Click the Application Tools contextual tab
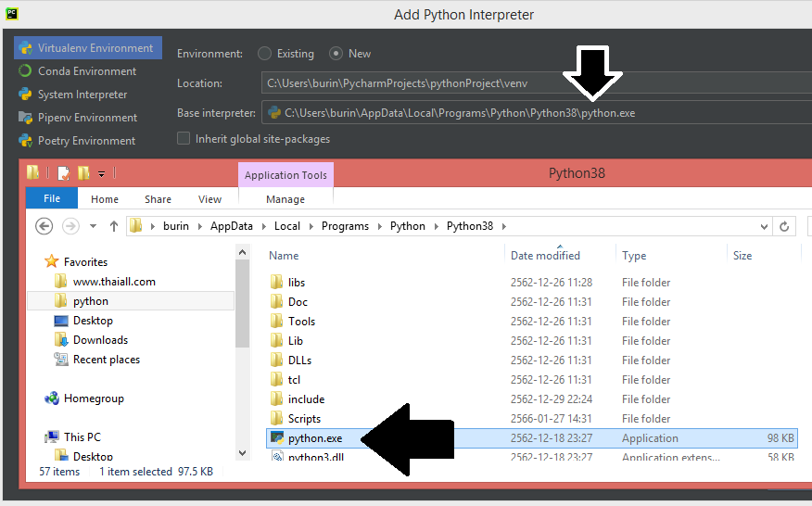 pyautogui.click(x=285, y=175)
